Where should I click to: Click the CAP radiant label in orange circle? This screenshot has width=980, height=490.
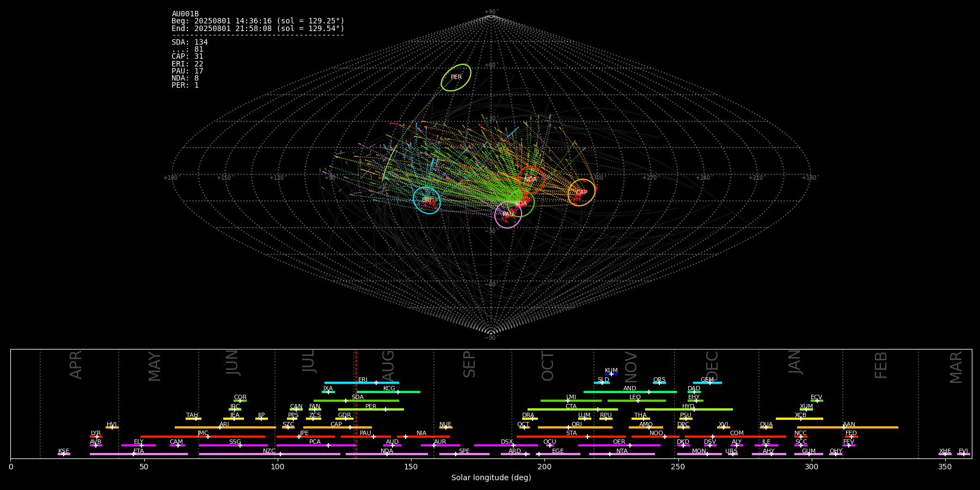tap(581, 193)
